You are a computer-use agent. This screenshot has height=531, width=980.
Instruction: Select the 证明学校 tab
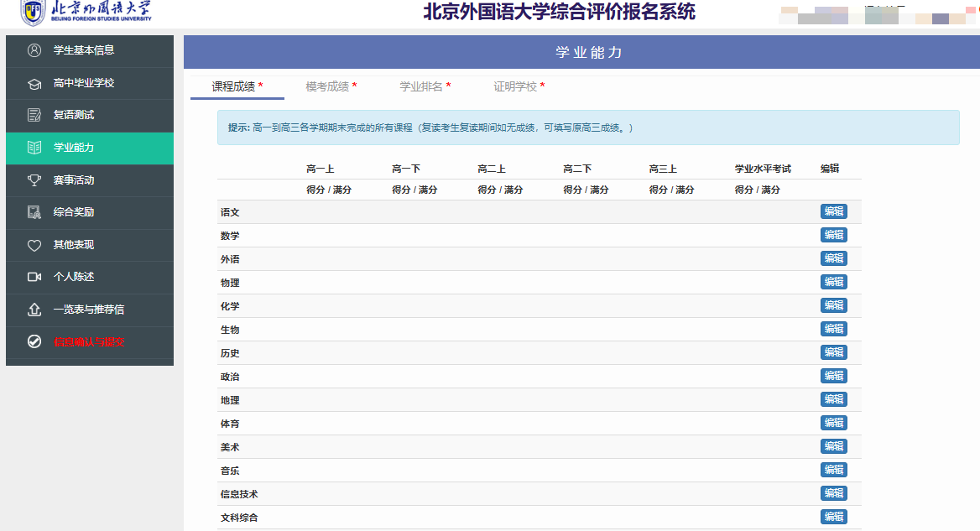pos(519,86)
